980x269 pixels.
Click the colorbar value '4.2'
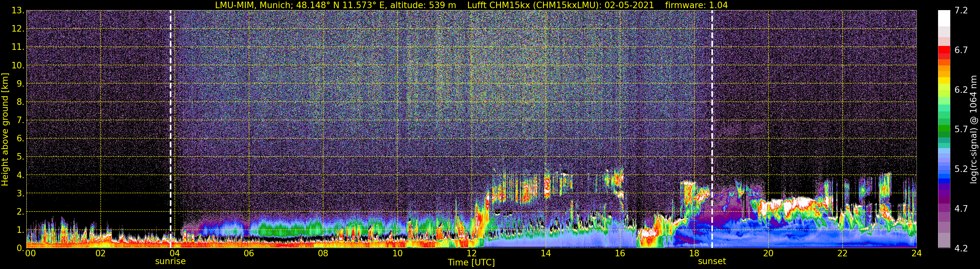click(961, 248)
